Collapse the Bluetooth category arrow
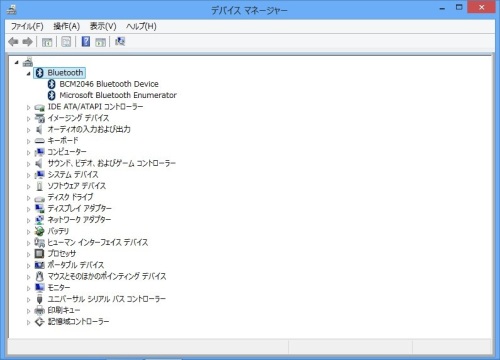The image size is (500, 360). coord(29,73)
